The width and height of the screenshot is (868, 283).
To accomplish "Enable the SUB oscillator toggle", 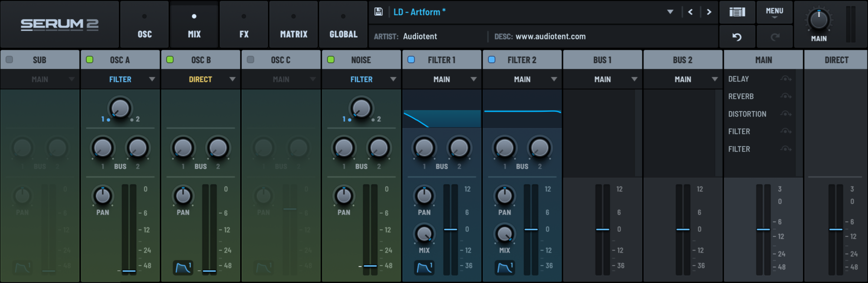I will (x=9, y=59).
